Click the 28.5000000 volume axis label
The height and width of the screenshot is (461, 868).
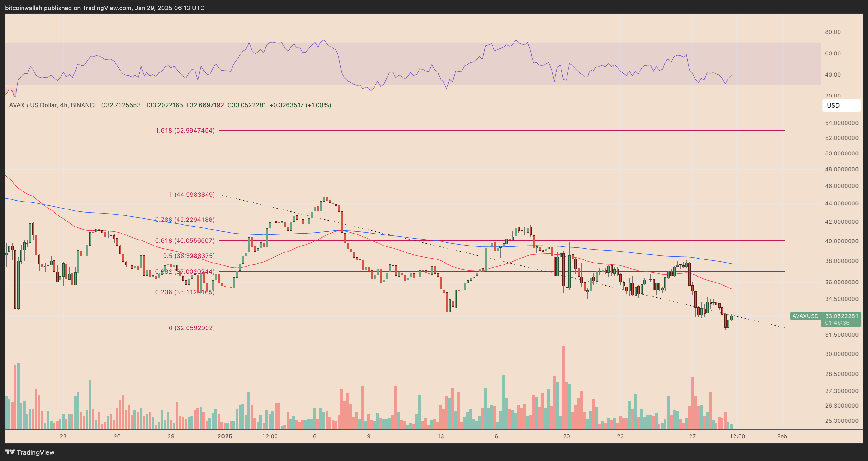coord(841,374)
